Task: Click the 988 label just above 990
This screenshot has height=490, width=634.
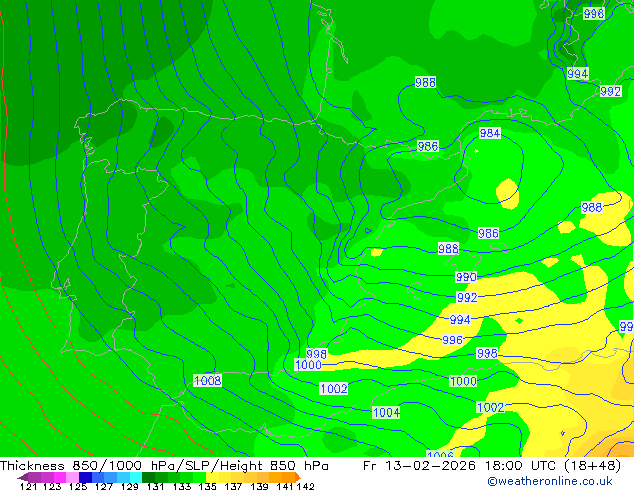Action: point(448,248)
